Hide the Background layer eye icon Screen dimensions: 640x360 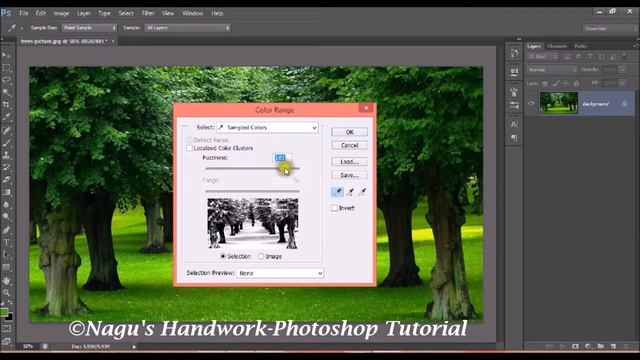coord(531,104)
